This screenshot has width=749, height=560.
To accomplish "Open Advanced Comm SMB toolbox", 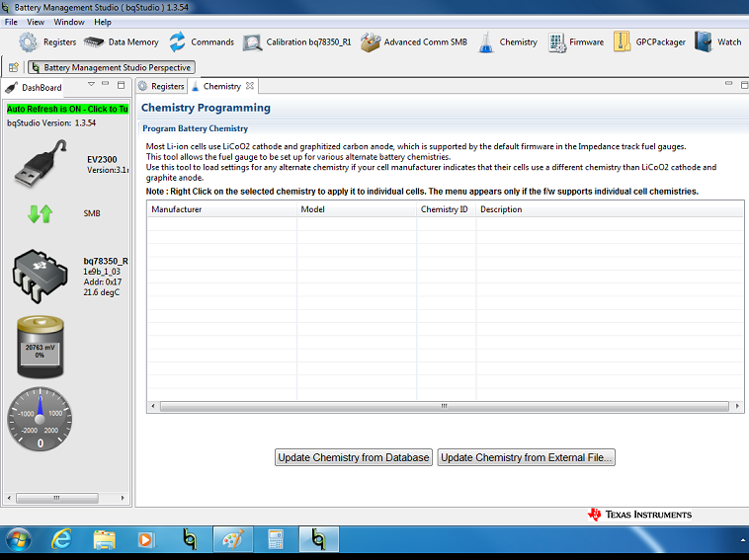I will click(x=414, y=42).
